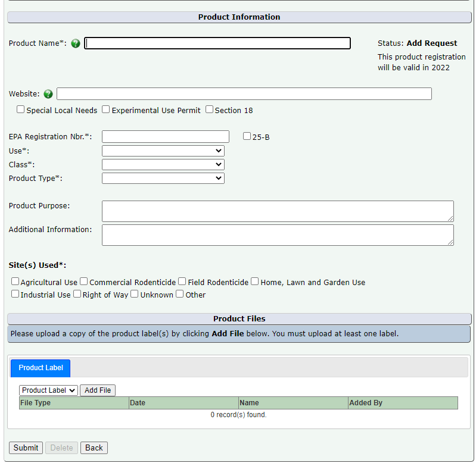Click the Add File button
Viewport: 476px width, 463px height.
[98, 390]
